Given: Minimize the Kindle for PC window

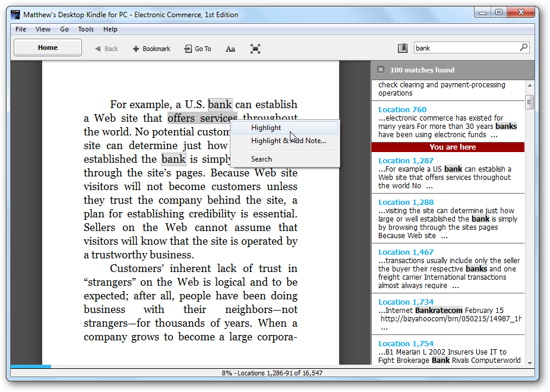Looking at the screenshot, I should point(483,12).
